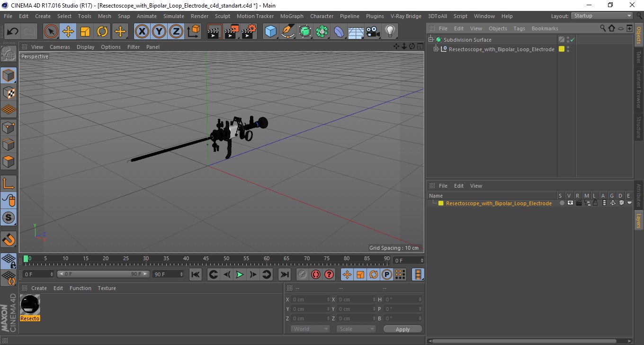Toggle Parameter keyframe recording
The height and width of the screenshot is (345, 644).
[387, 274]
